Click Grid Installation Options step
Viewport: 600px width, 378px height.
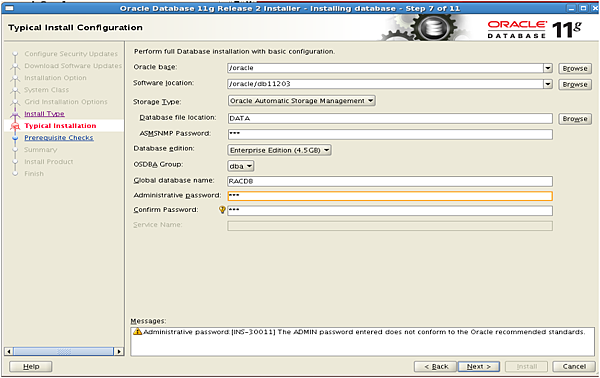click(66, 102)
